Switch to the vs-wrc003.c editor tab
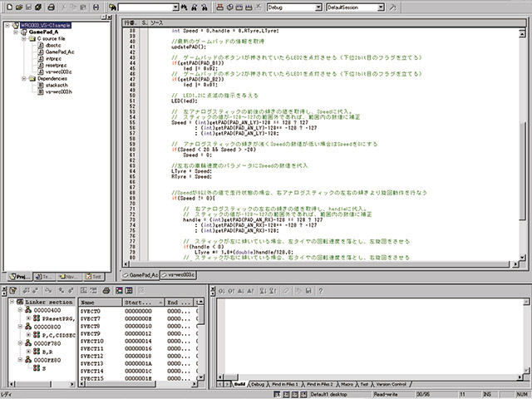This screenshot has height=399, width=532. (x=178, y=275)
